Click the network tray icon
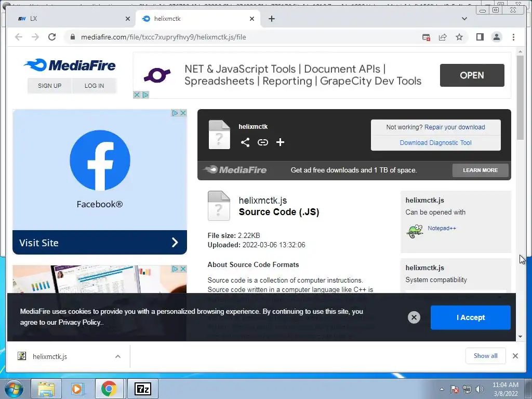 [x=467, y=389]
